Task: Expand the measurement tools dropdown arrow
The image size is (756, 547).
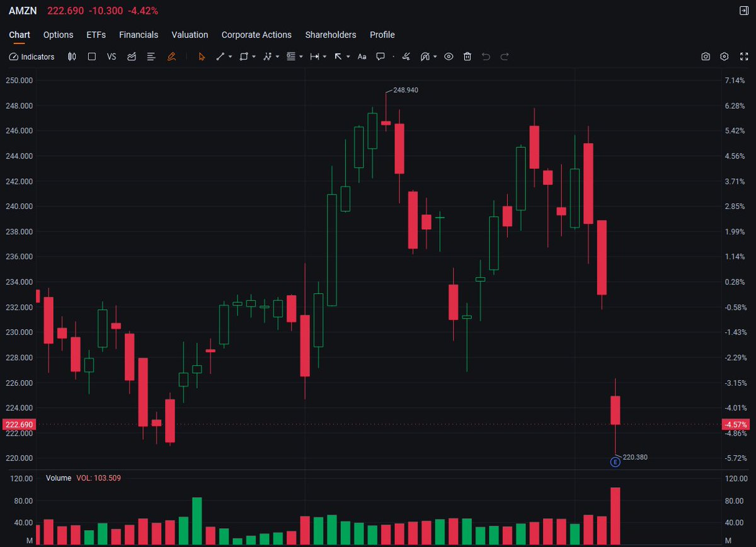Action: tap(324, 57)
